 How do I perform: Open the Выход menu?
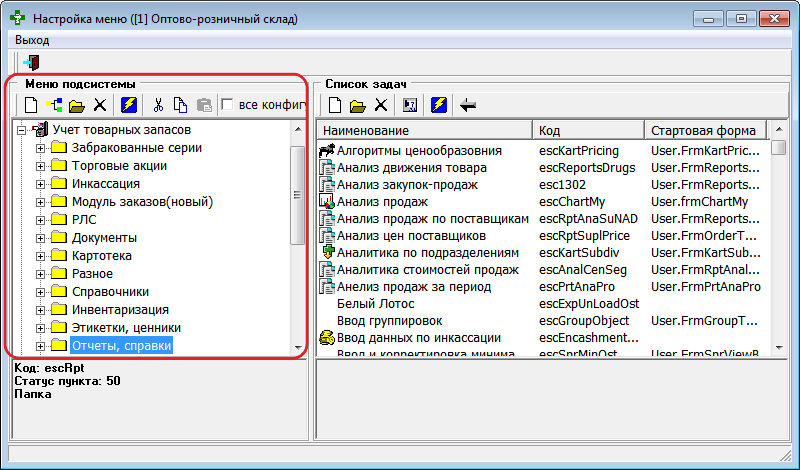click(x=32, y=40)
